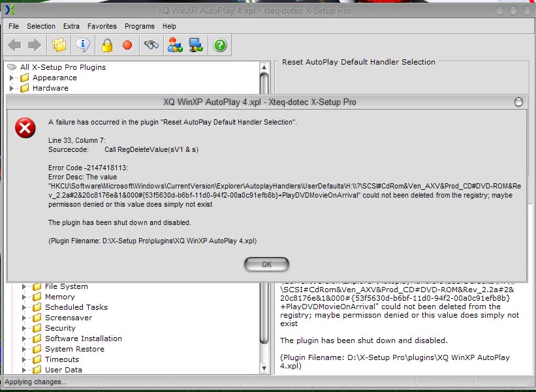Click the red error icon in dialog
Viewport: 536px width, 392px height.
point(25,128)
